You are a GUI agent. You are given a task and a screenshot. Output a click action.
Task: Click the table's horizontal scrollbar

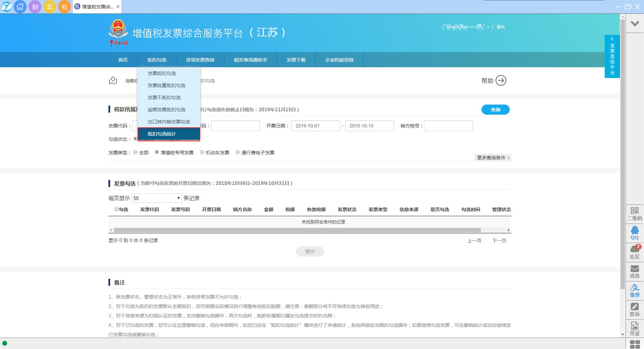297,230
